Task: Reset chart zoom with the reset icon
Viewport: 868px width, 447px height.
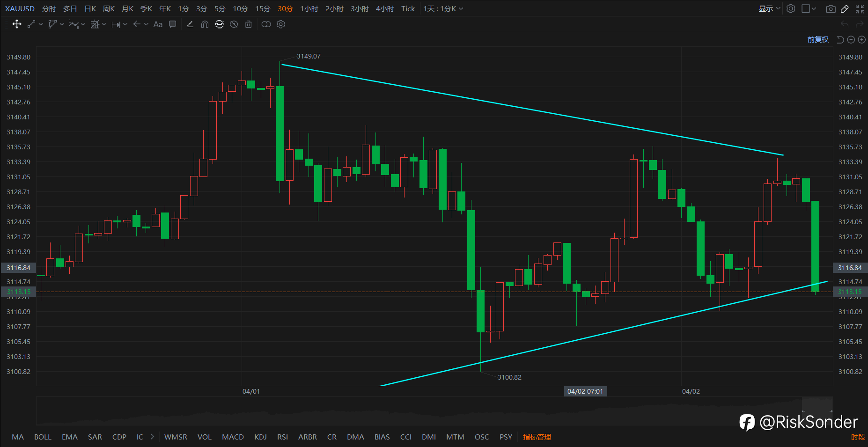Action: (x=840, y=40)
